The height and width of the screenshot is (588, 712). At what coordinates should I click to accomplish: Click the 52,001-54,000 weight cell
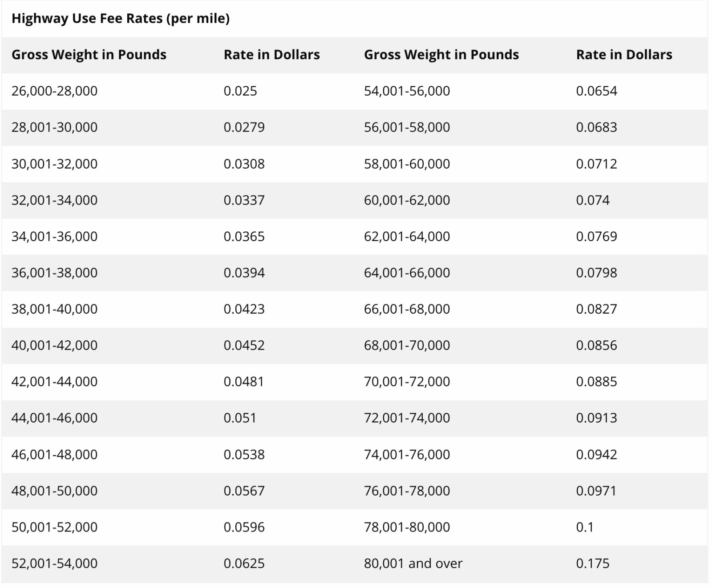point(54,564)
